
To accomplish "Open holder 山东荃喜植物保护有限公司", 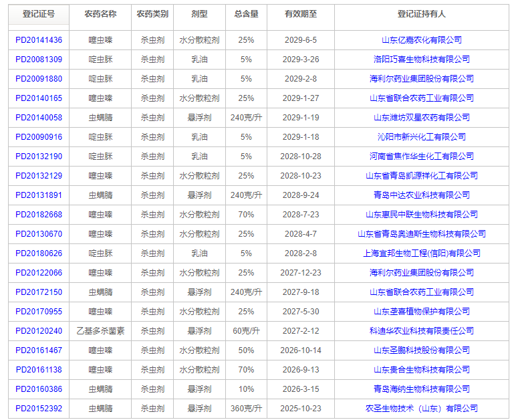I will (x=422, y=312).
